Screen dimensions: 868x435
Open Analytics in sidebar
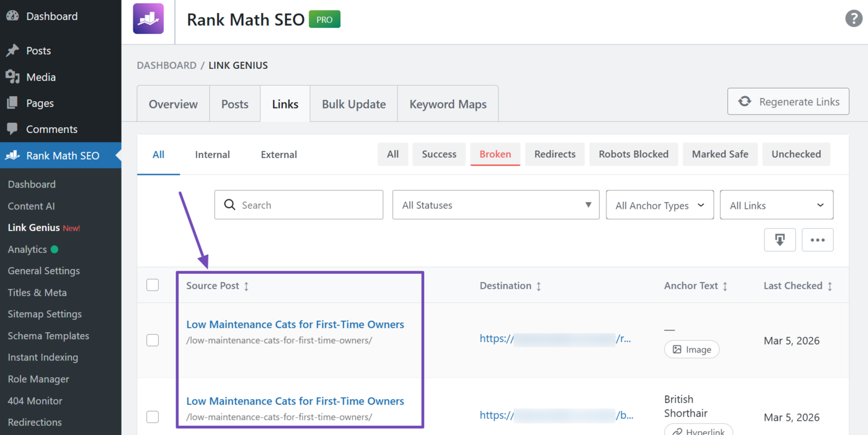(x=27, y=249)
